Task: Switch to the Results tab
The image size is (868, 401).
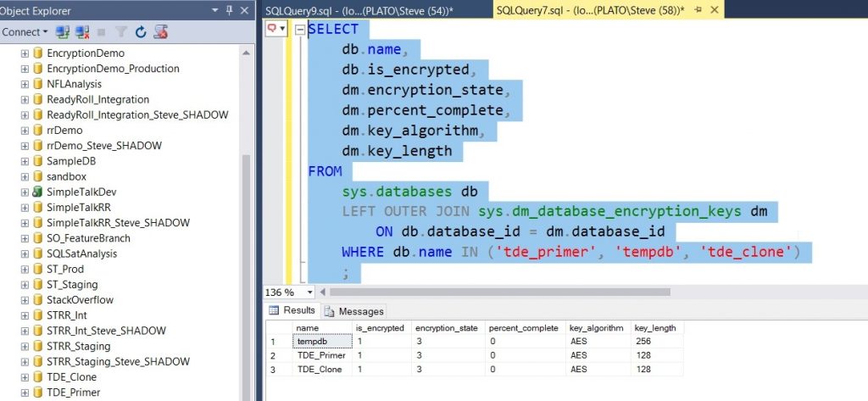Action: pyautogui.click(x=292, y=311)
